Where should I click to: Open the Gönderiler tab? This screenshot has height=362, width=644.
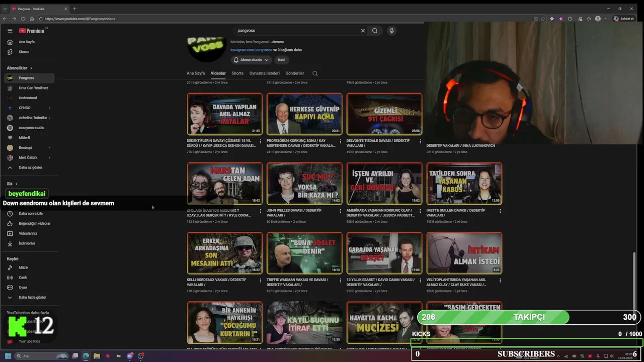coord(295,73)
